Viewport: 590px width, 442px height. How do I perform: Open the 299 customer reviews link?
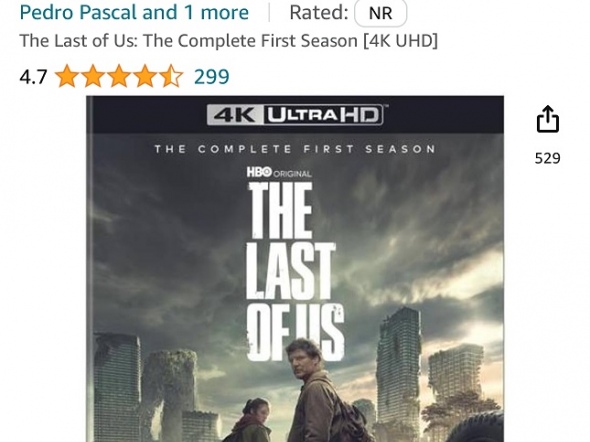pos(211,77)
